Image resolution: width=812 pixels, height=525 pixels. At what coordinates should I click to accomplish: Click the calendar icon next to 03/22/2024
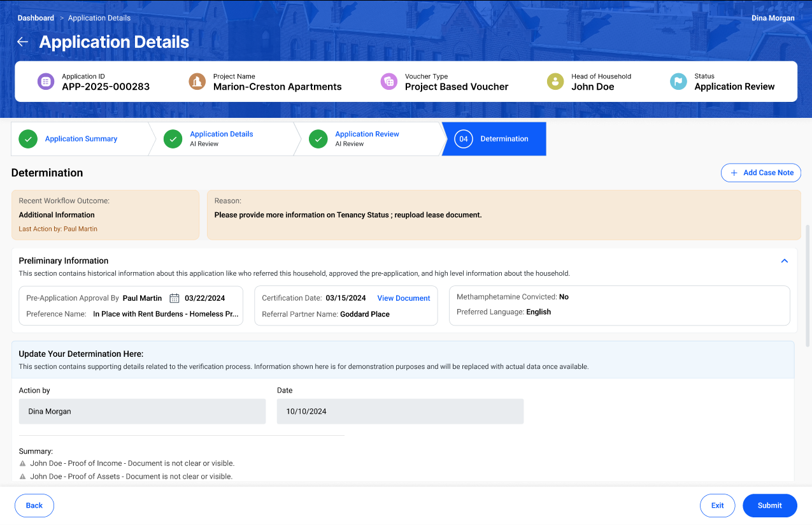coord(175,298)
